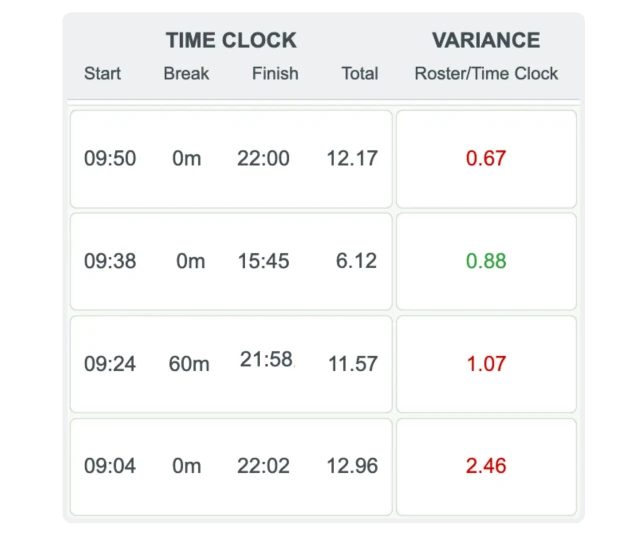This screenshot has height=538, width=640.
Task: Click the Finish column header
Action: tap(275, 73)
